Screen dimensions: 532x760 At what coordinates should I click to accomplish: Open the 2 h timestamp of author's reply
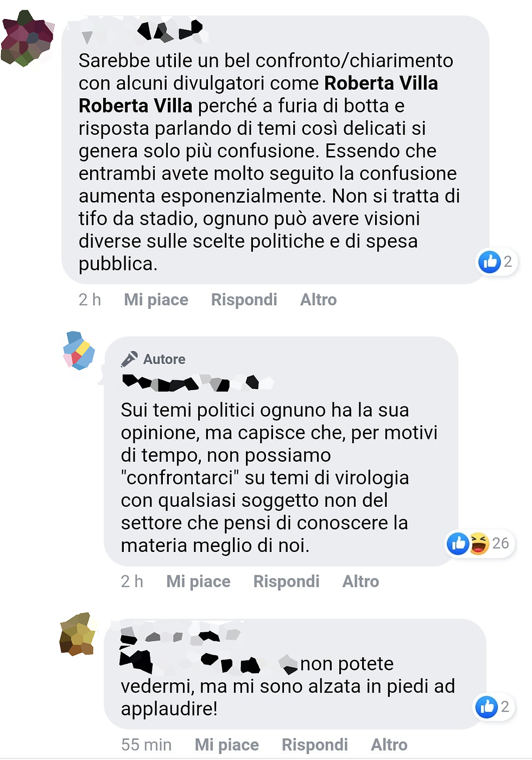click(132, 582)
